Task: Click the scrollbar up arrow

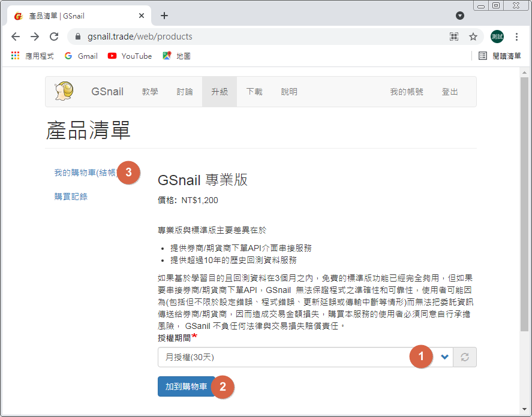Action: [525, 72]
